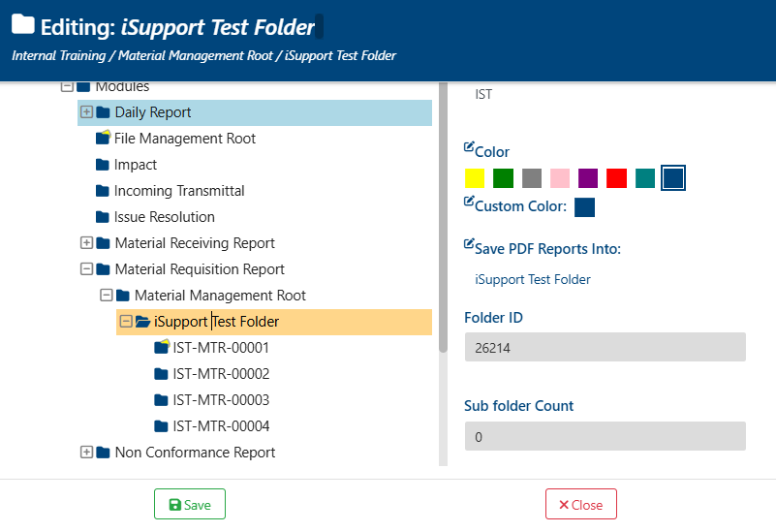Click the Impact folder icon
Image resolution: width=776 pixels, height=532 pixels.
point(103,165)
